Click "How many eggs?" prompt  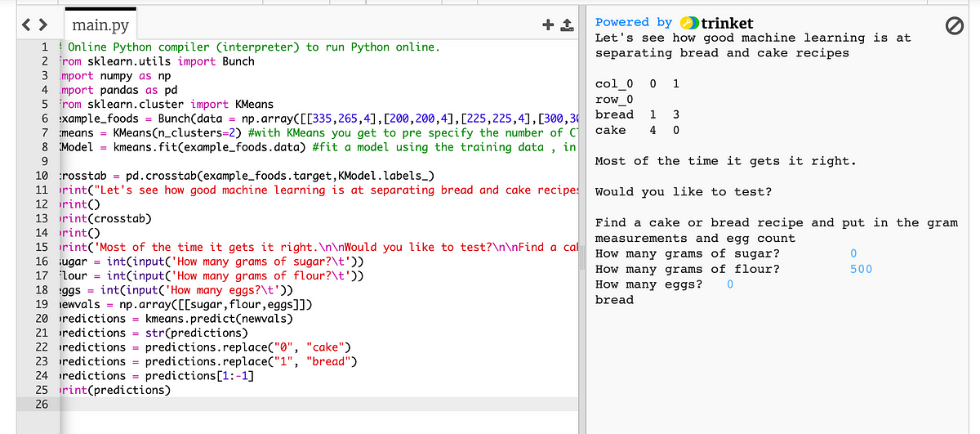(x=648, y=284)
